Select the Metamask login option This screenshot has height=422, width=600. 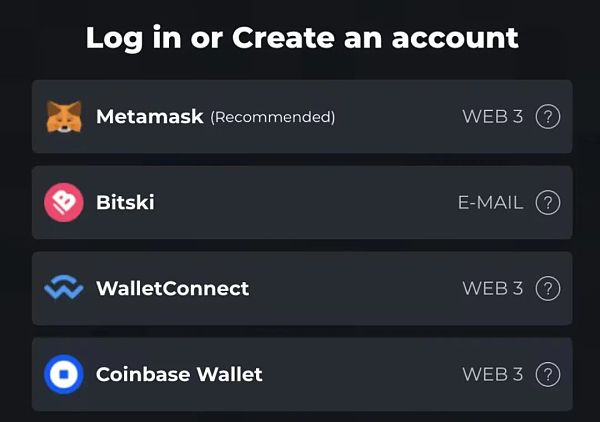click(x=149, y=117)
